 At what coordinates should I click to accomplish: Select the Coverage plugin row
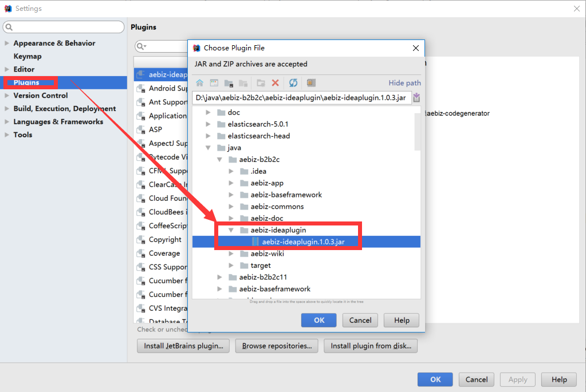tap(161, 254)
